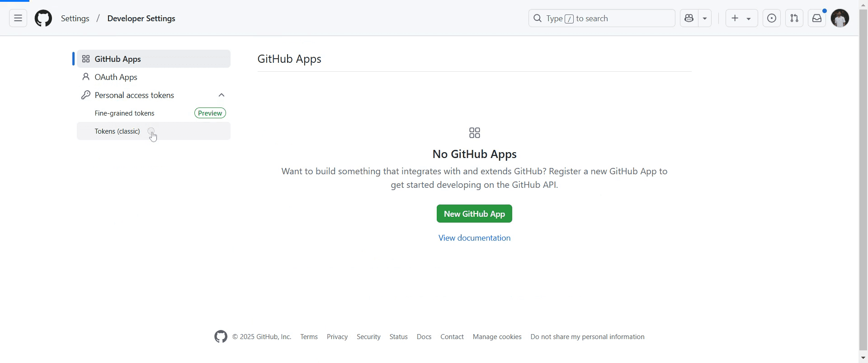The image size is (868, 363).
Task: Click the GitHub logo in footer
Action: click(221, 337)
